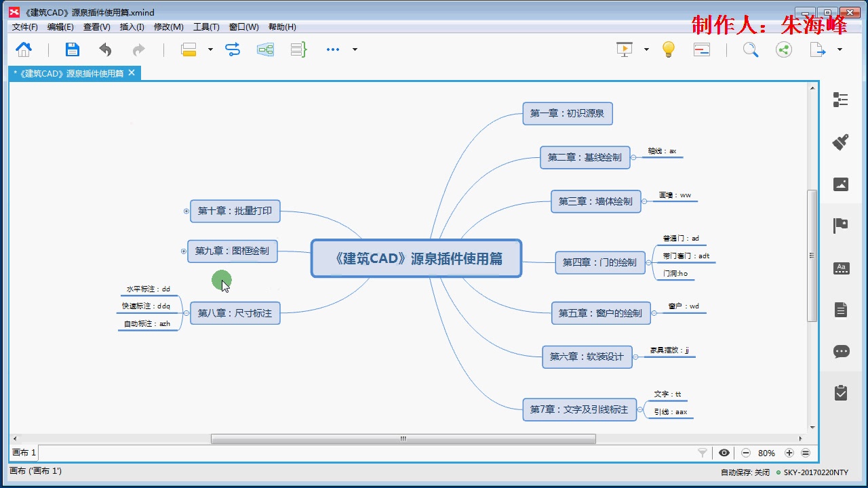
Task: Export the mind map file
Action: [x=818, y=49]
